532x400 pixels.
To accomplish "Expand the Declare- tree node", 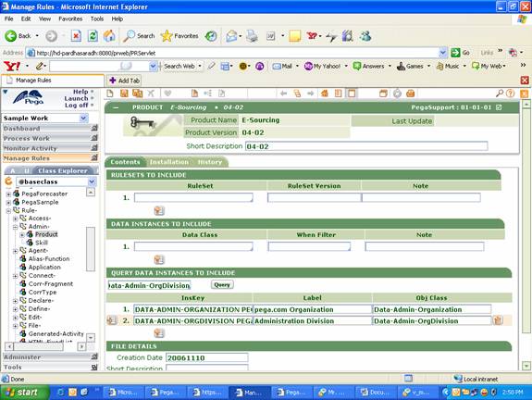I will click(x=16, y=301).
